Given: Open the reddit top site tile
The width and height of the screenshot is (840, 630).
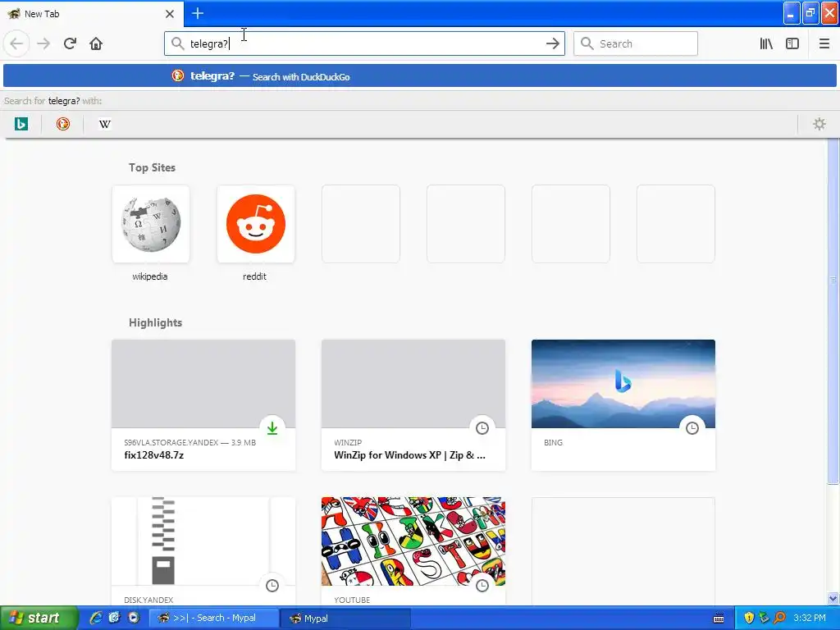Looking at the screenshot, I should click(x=256, y=224).
